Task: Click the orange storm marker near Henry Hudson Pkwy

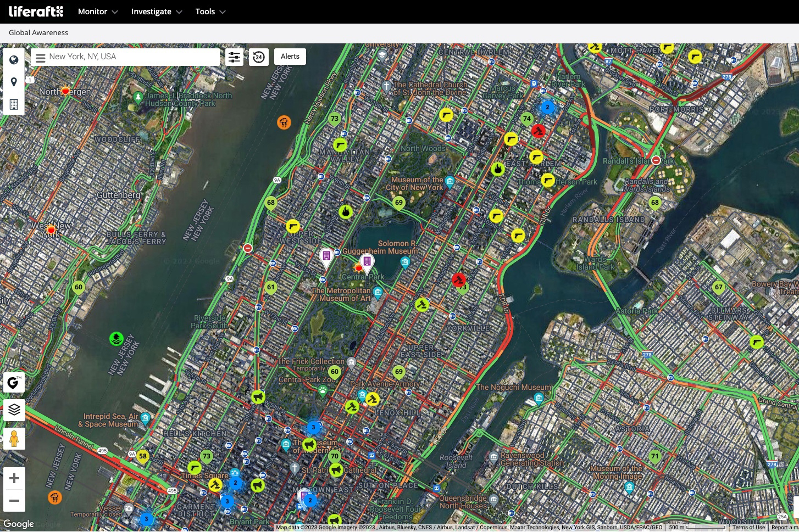Action: click(284, 122)
